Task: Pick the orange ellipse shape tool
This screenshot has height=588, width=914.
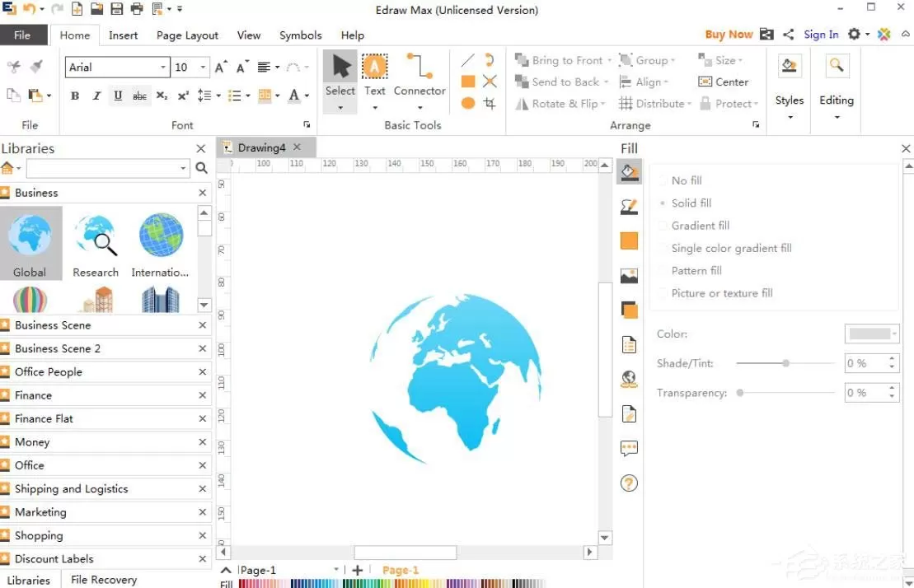Action: click(467, 103)
